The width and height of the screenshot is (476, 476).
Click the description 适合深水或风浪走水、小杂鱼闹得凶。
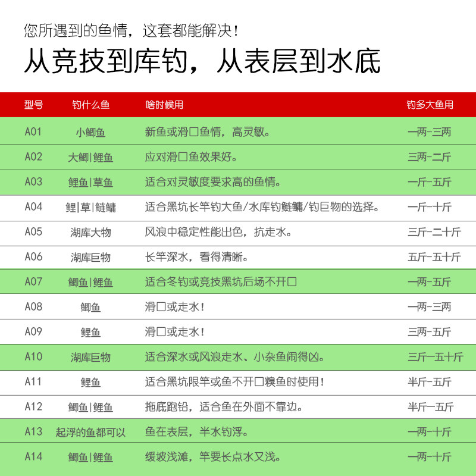click(x=234, y=356)
